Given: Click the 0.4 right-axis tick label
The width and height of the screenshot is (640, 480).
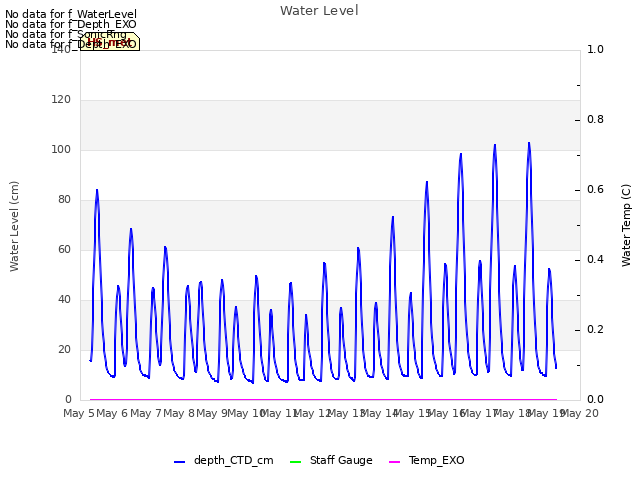Looking at the screenshot, I should 595,260.
